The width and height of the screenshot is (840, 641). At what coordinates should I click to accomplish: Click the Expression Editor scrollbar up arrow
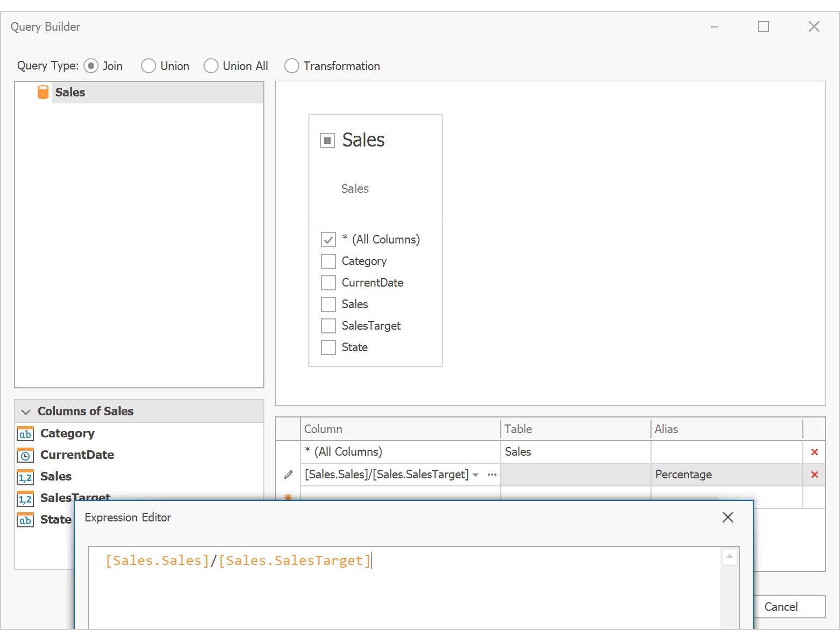[730, 556]
